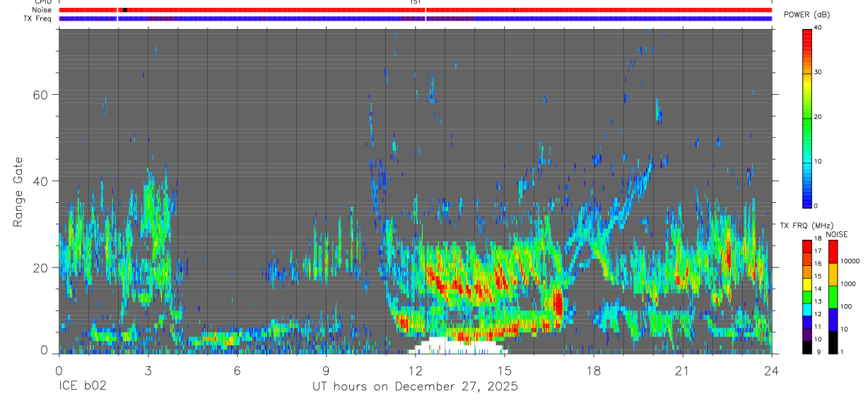
Task: Click the UT hours axis tick label 6
Action: tap(237, 370)
